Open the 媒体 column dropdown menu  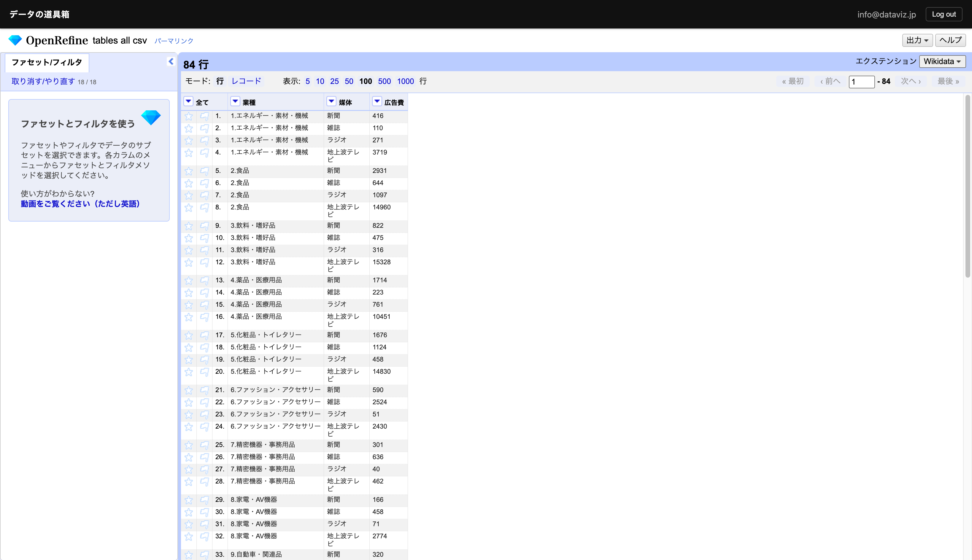[x=331, y=101]
